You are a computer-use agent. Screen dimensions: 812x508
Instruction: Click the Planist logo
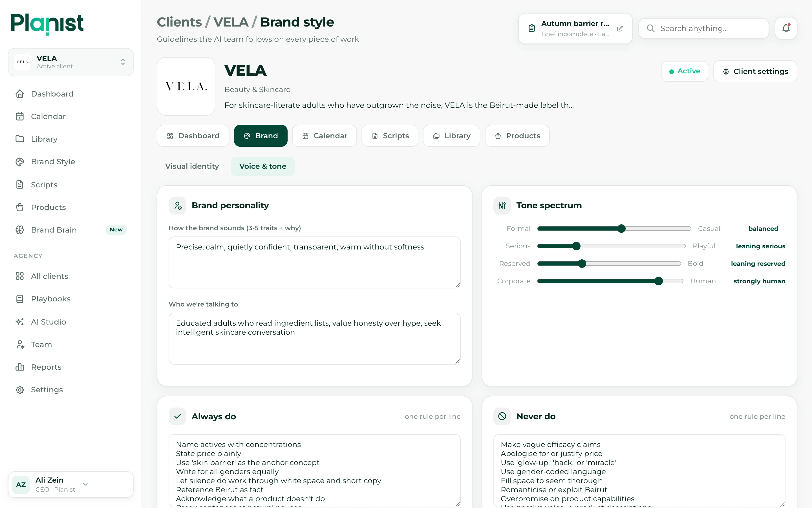click(47, 24)
